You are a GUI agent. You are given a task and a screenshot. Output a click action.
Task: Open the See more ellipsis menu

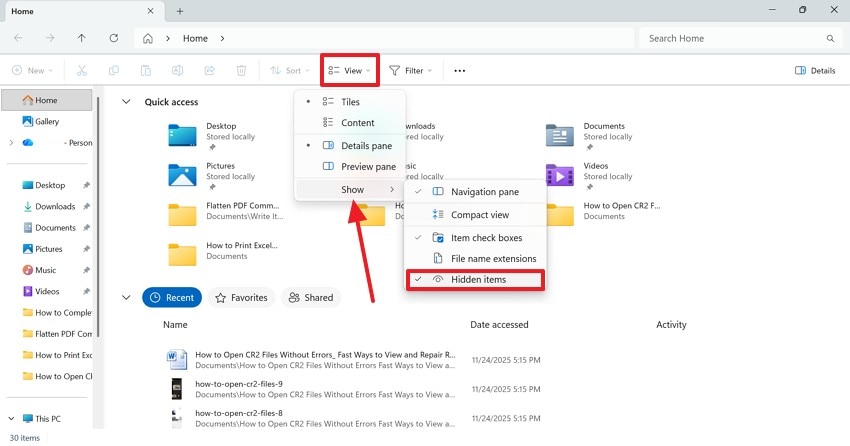coord(460,70)
